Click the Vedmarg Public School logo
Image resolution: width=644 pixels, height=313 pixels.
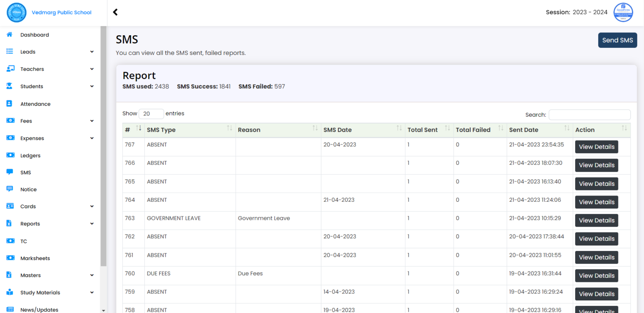tap(16, 12)
